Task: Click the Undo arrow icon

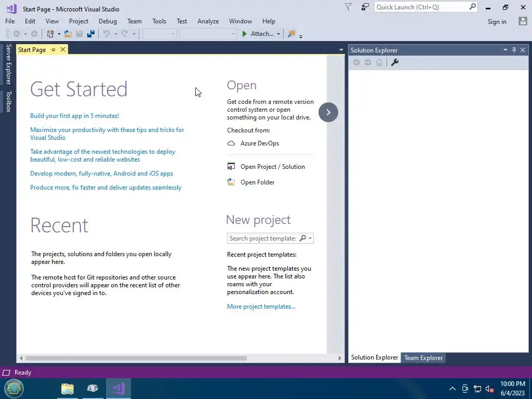Action: click(106, 34)
